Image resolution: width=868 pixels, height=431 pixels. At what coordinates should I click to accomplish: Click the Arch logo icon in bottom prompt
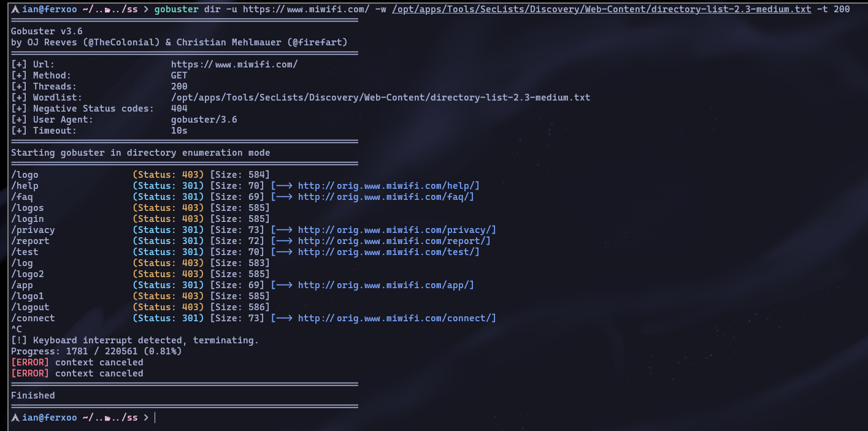click(15, 418)
